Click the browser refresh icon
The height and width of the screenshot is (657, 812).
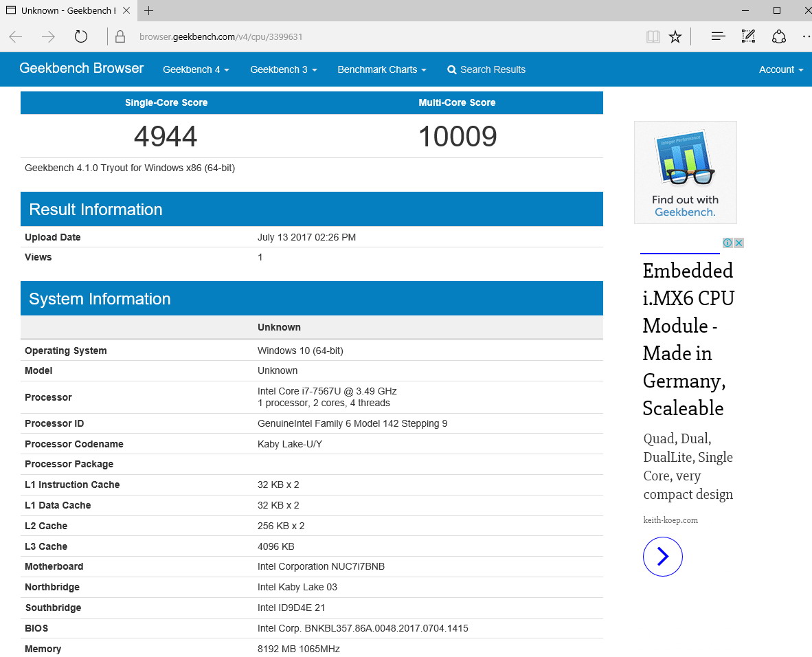81,37
